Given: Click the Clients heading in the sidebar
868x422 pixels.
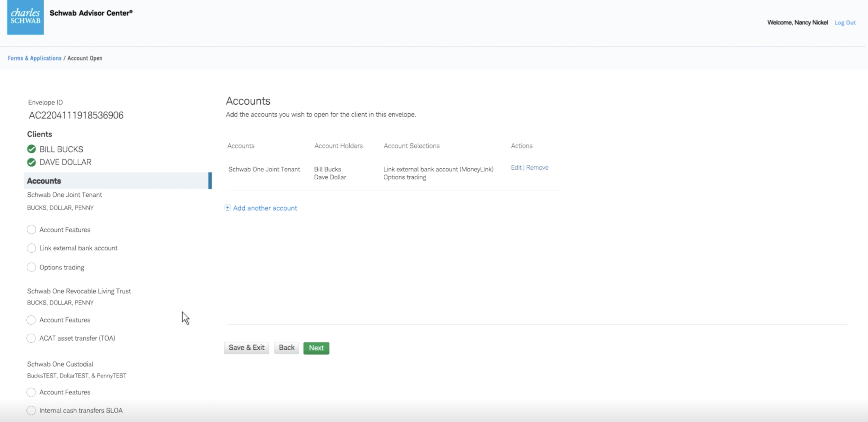Looking at the screenshot, I should 40,134.
